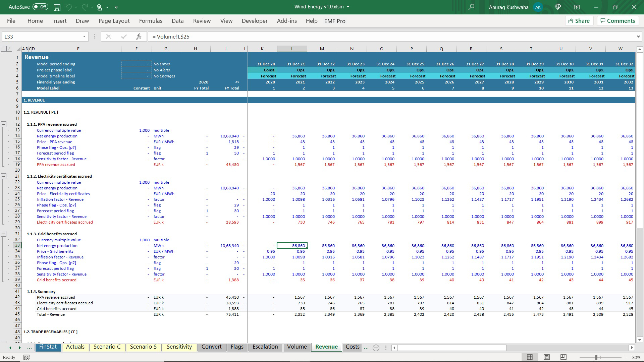Collapse the outline group at row 12

point(4,124)
